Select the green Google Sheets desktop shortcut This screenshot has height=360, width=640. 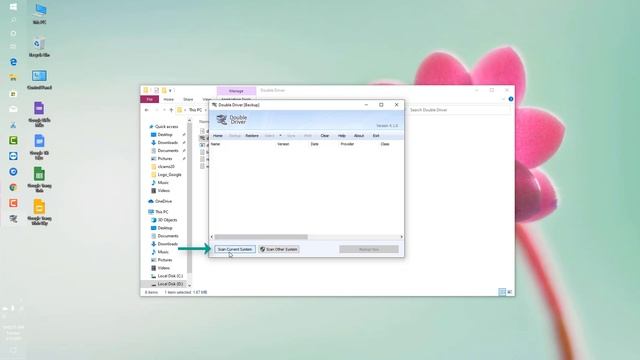pyautogui.click(x=39, y=180)
